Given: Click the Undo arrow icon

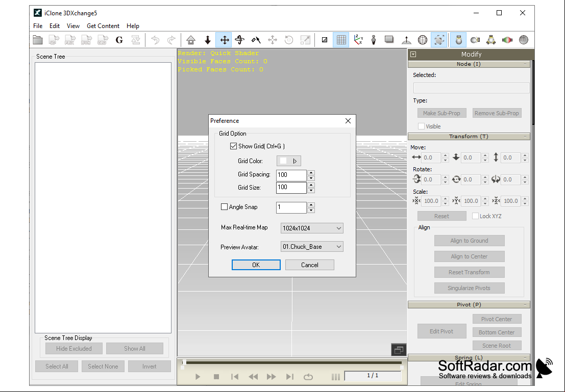Looking at the screenshot, I should [155, 40].
